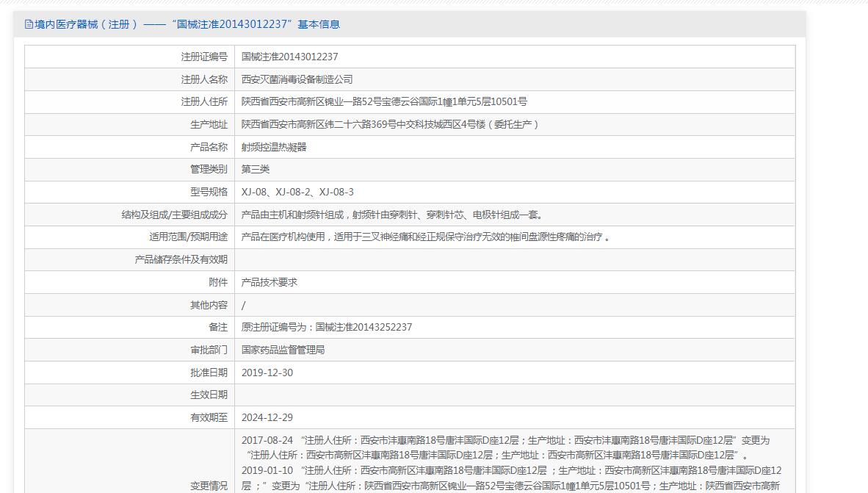Click the 适用范围/预期用途 label
The height and width of the screenshot is (493, 868).
(188, 237)
